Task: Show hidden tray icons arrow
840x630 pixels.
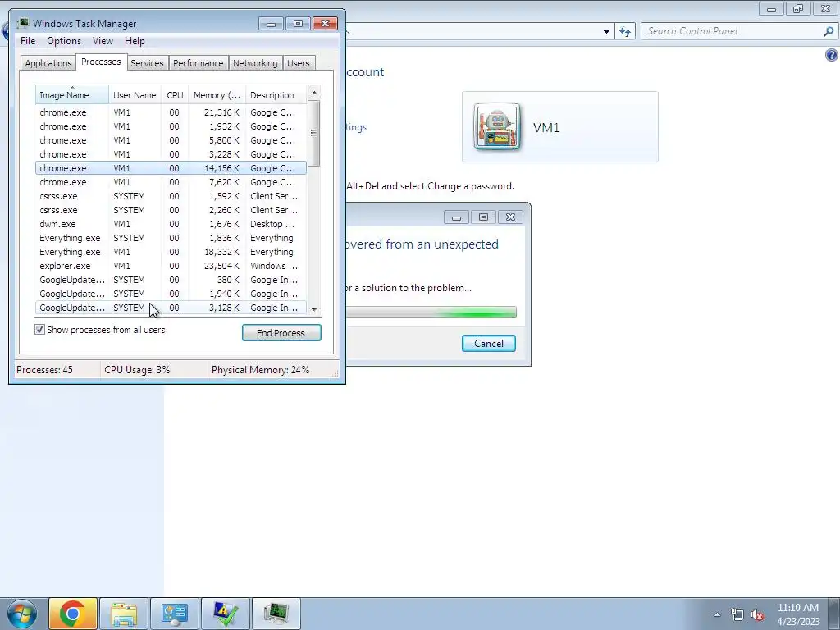Action: click(x=717, y=614)
